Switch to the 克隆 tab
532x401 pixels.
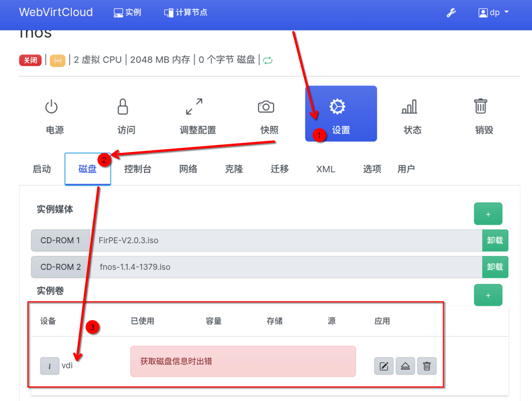click(234, 169)
